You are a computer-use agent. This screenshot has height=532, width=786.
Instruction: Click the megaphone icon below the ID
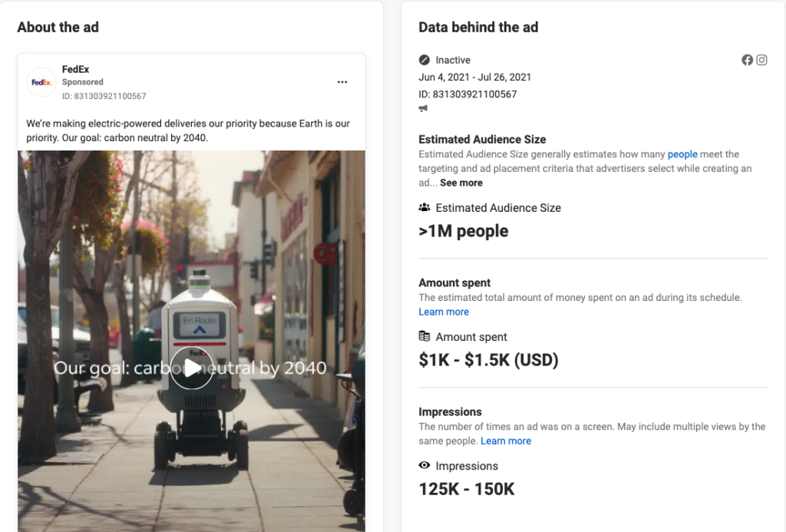[424, 109]
